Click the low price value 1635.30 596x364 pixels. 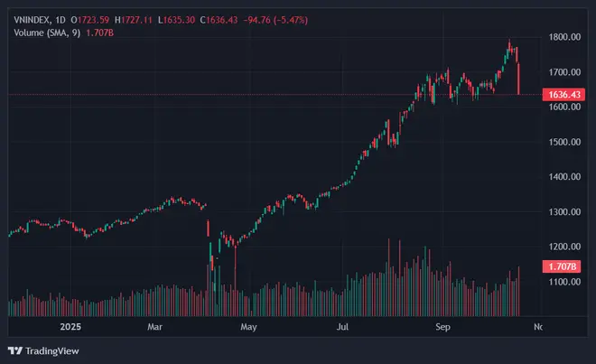coord(185,19)
